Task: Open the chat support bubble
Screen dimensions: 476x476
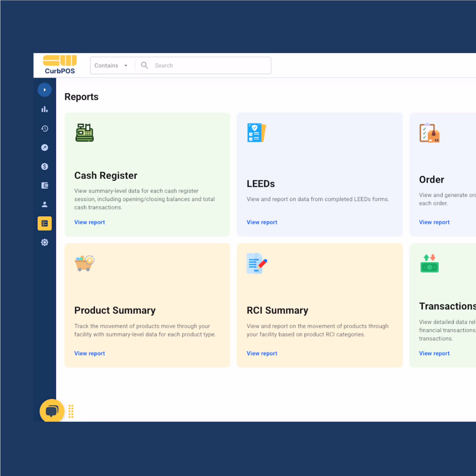Action: tap(52, 411)
